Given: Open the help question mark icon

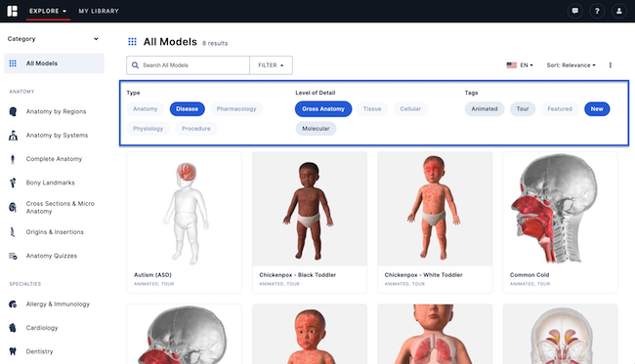Looking at the screenshot, I should [x=597, y=11].
